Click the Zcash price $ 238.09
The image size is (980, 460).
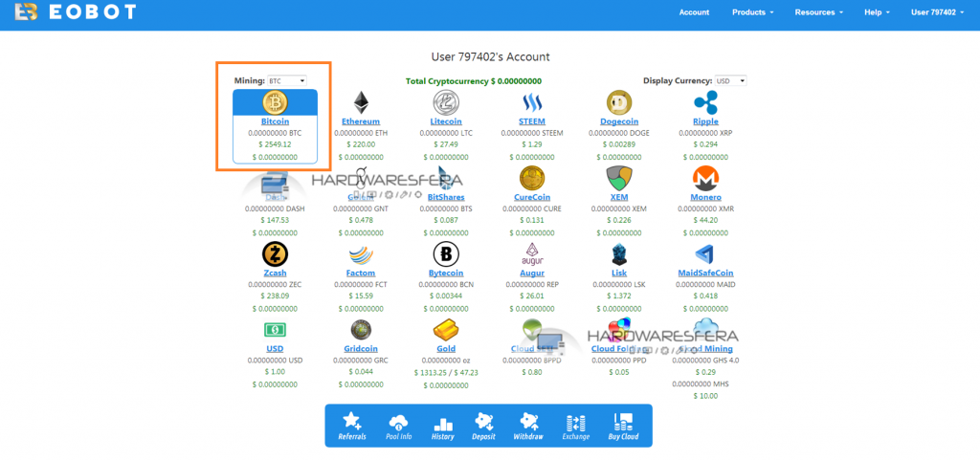pyautogui.click(x=275, y=296)
